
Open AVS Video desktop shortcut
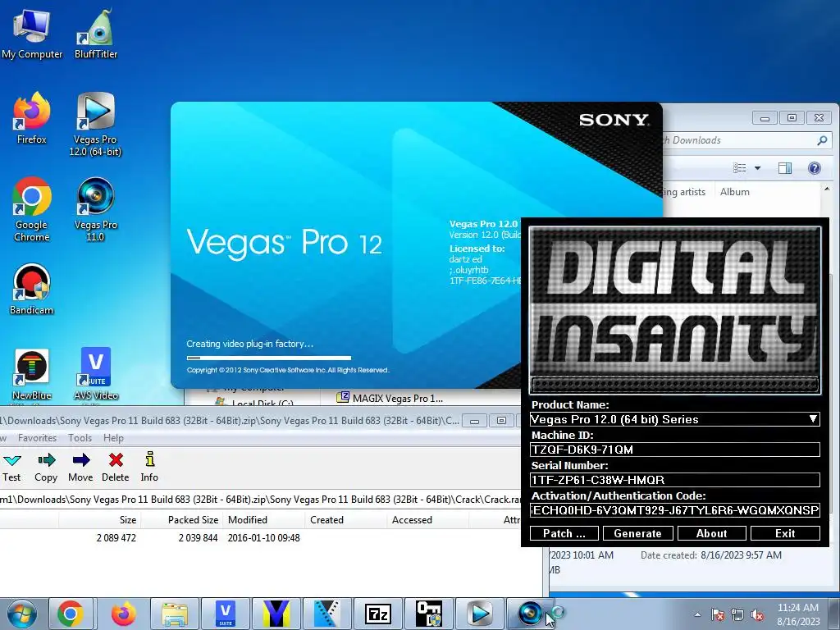[x=96, y=374]
